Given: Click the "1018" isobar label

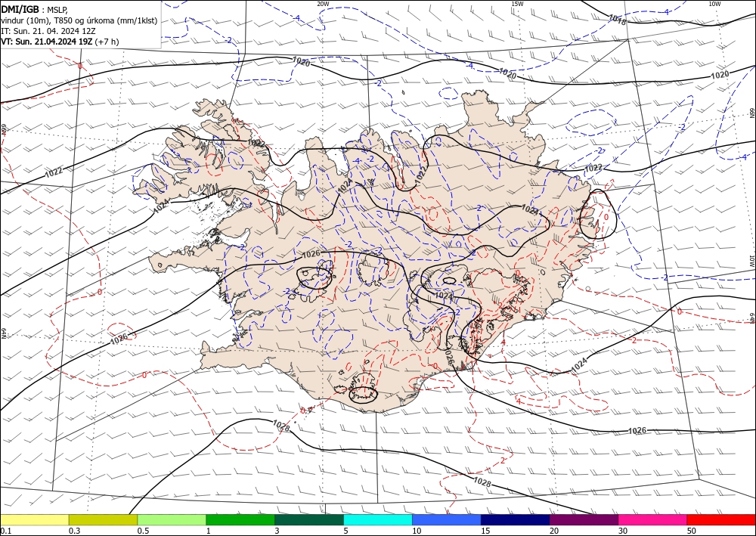Looking at the screenshot, I should coord(617,20).
